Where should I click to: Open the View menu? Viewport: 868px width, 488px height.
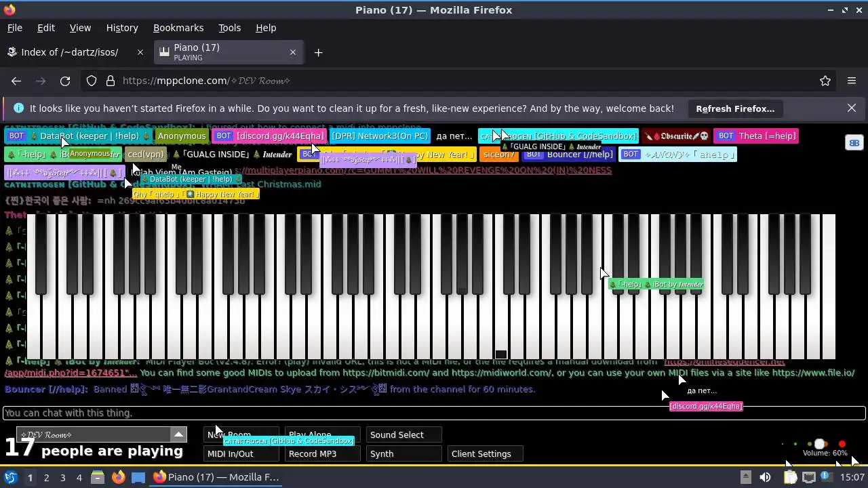(80, 28)
